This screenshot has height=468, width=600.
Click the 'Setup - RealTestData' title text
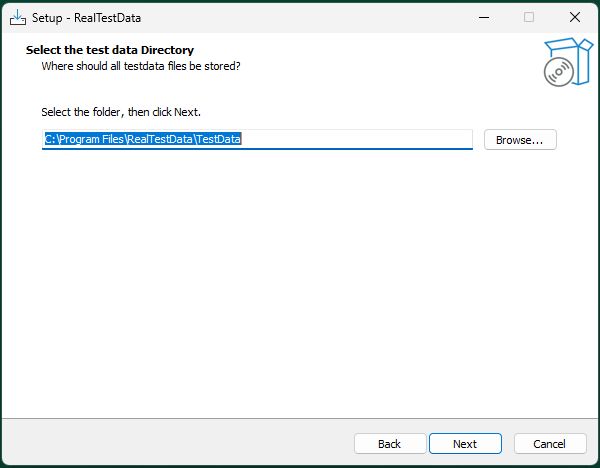[86, 18]
